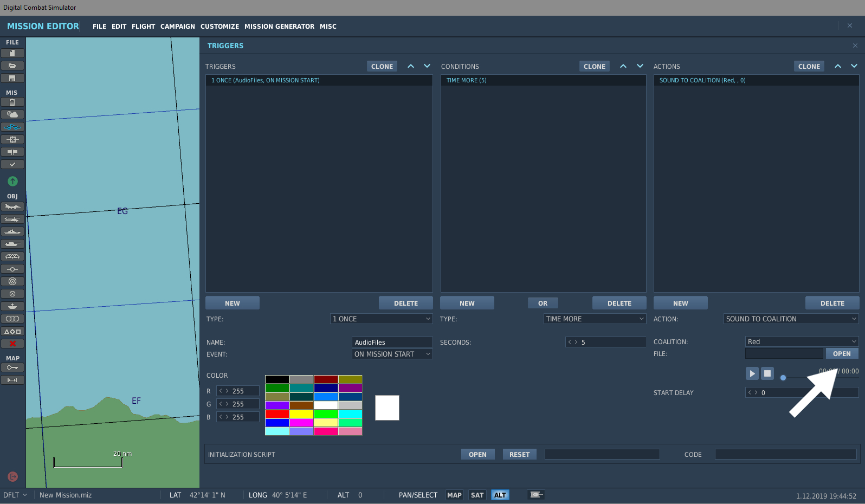Open the weather cloud settings icon

click(x=12, y=114)
